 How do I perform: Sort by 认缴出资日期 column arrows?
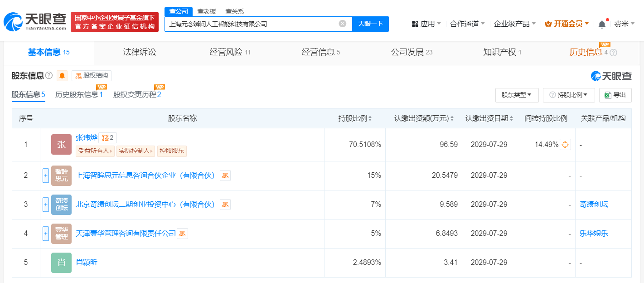click(512, 119)
